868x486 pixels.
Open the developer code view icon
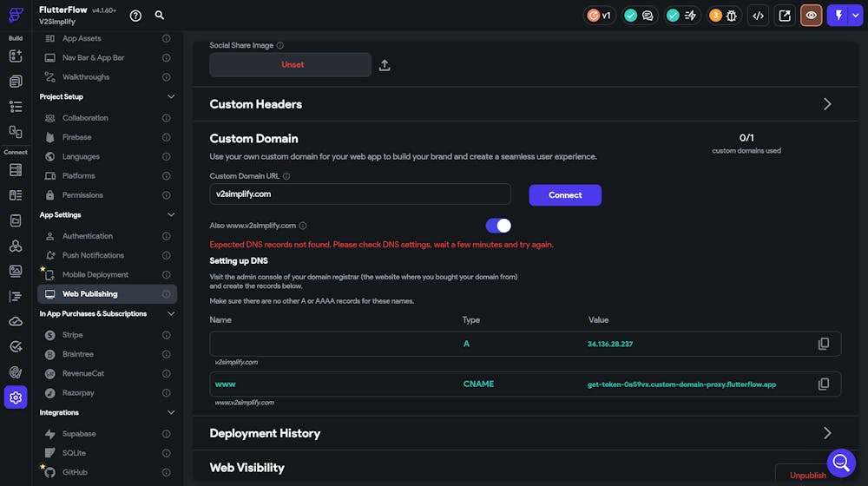pyautogui.click(x=759, y=16)
